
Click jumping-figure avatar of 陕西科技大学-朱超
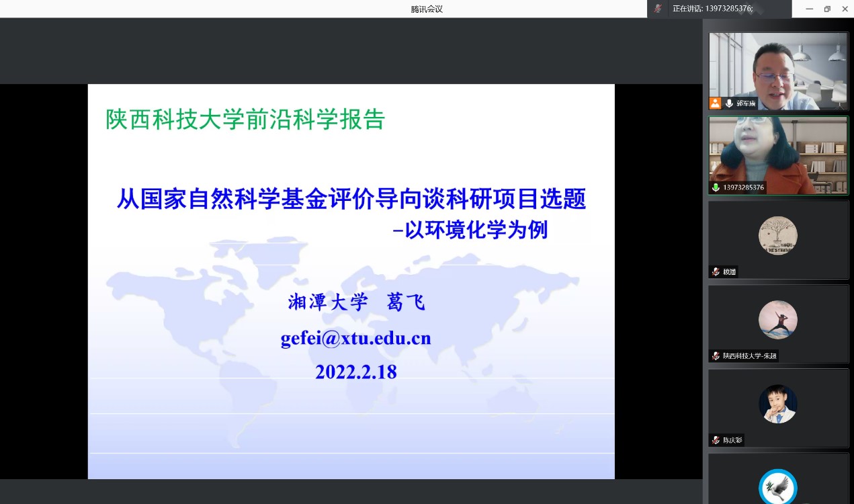tap(777, 320)
